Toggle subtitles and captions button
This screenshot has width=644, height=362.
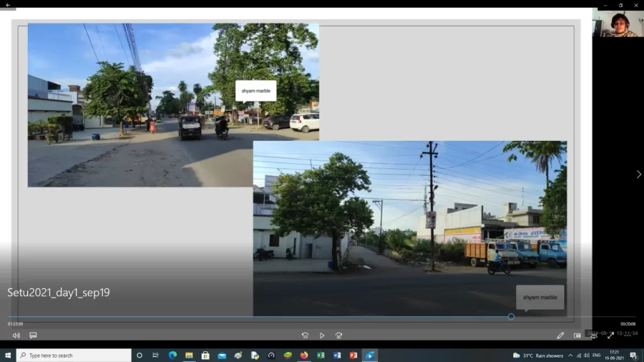[x=33, y=336]
